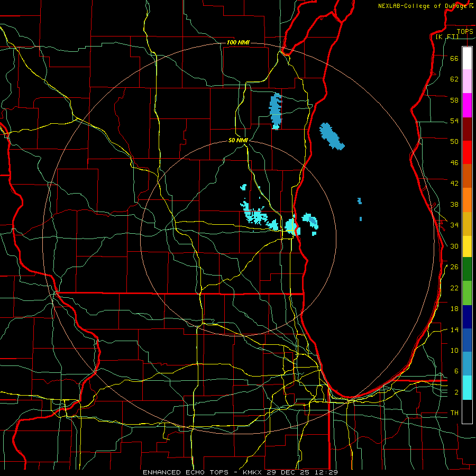Click the 100 NMI range ring label
The width and height of the screenshot is (476, 476).
tap(238, 42)
